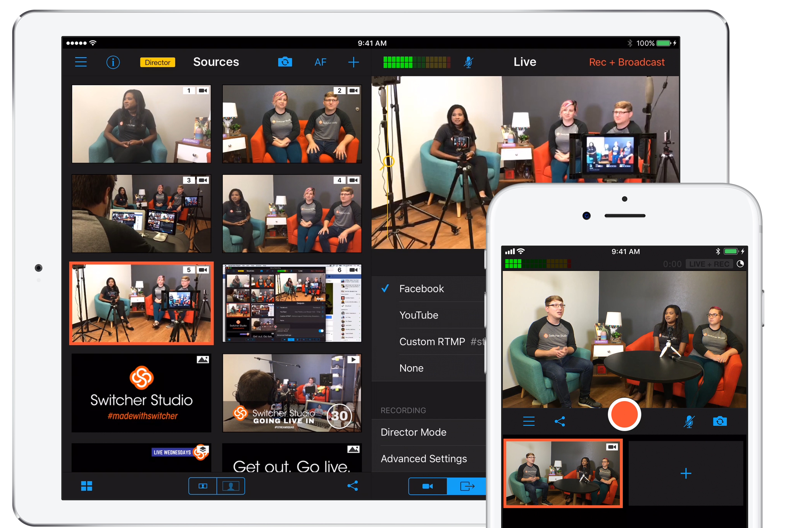Screen dimensions: 812x528
Task: Switch camera with the iPad flip-camera icon
Action: 285,62
